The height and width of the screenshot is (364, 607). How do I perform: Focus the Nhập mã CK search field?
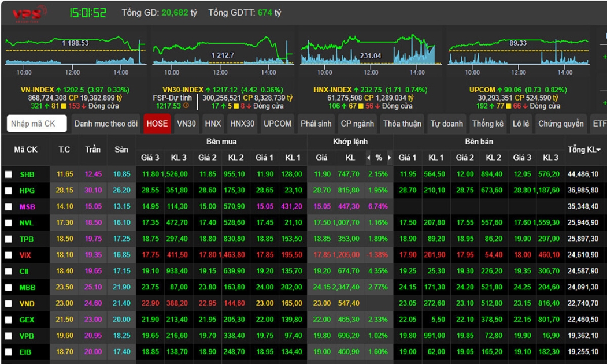(37, 124)
